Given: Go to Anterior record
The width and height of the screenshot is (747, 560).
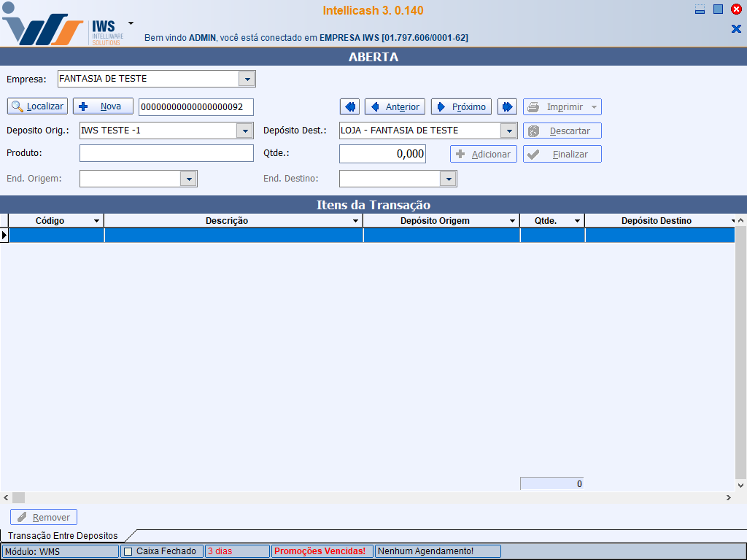Looking at the screenshot, I should (395, 106).
